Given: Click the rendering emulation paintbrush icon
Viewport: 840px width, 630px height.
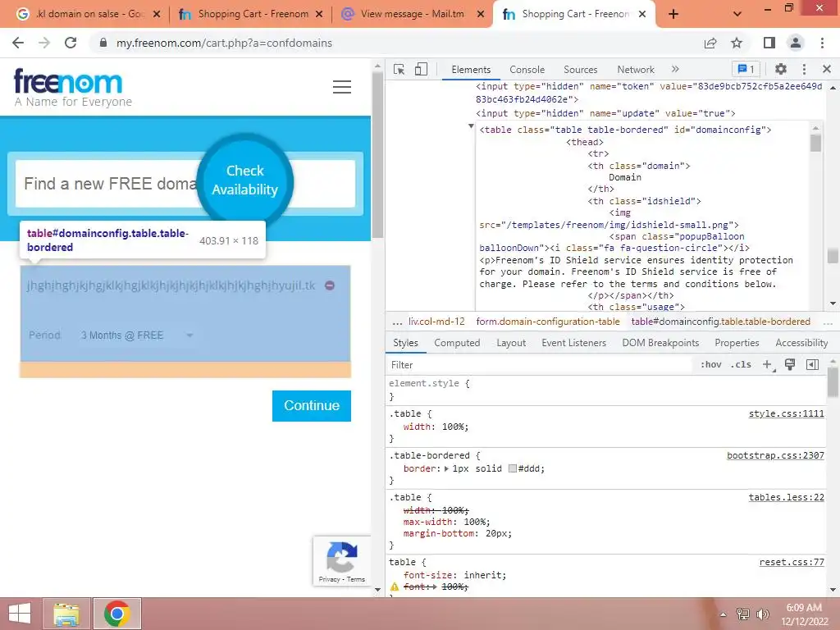Looking at the screenshot, I should pyautogui.click(x=790, y=365).
